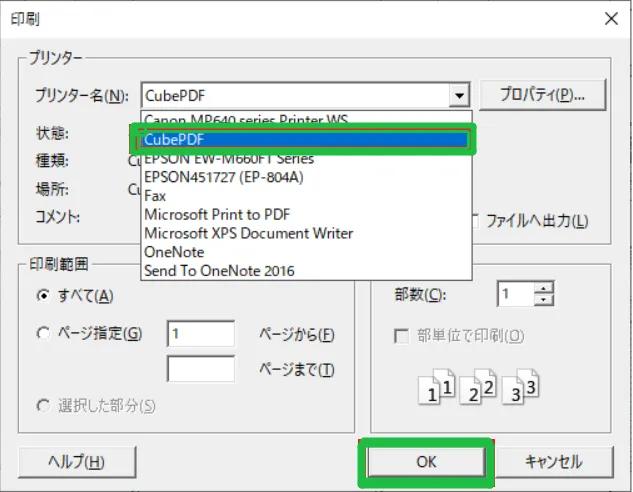Enable ファイルへ出力(L) checkbox
Screen dimensions: 633x492
475,221
